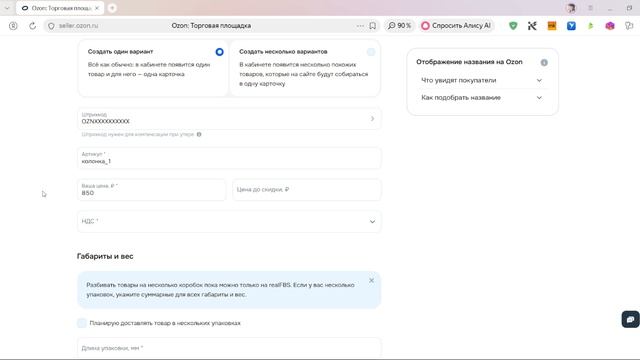Open the НДС dropdown
Image resolution: width=640 pixels, height=360 pixels.
229,222
